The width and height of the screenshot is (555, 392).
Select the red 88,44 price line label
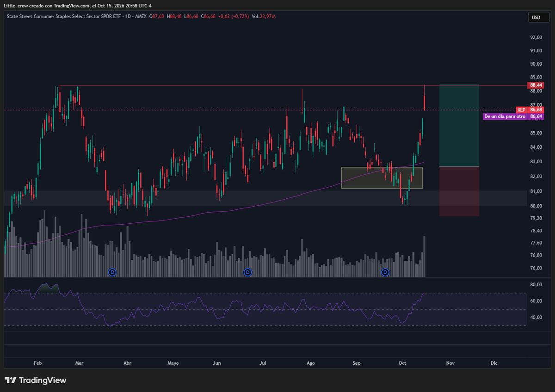coord(536,85)
